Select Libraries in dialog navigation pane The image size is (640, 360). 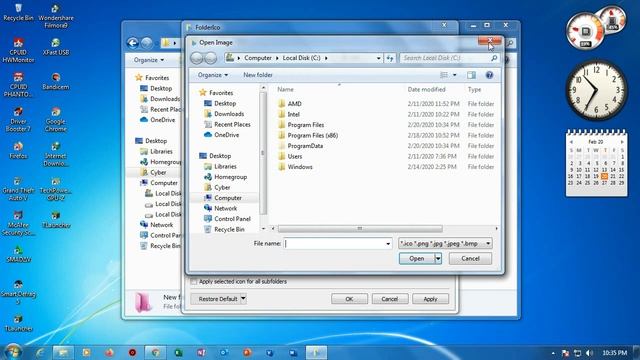pyautogui.click(x=225, y=167)
